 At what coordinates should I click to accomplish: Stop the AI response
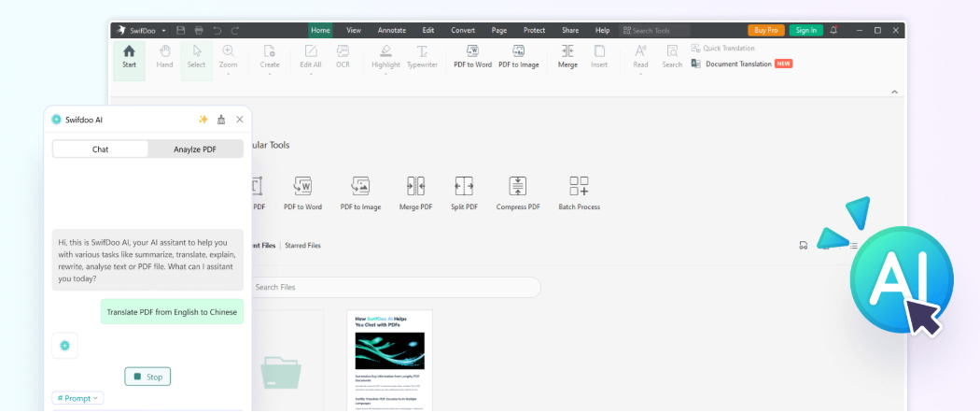tap(147, 377)
